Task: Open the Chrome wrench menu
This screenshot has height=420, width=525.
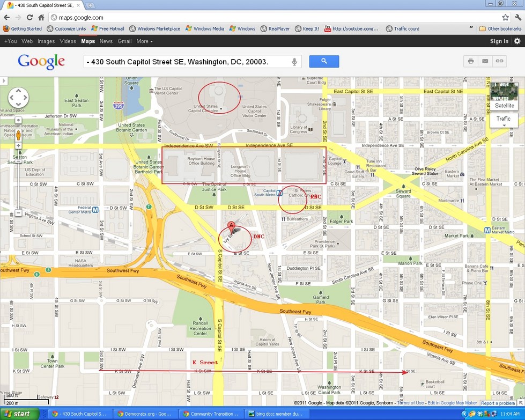Action: point(517,17)
